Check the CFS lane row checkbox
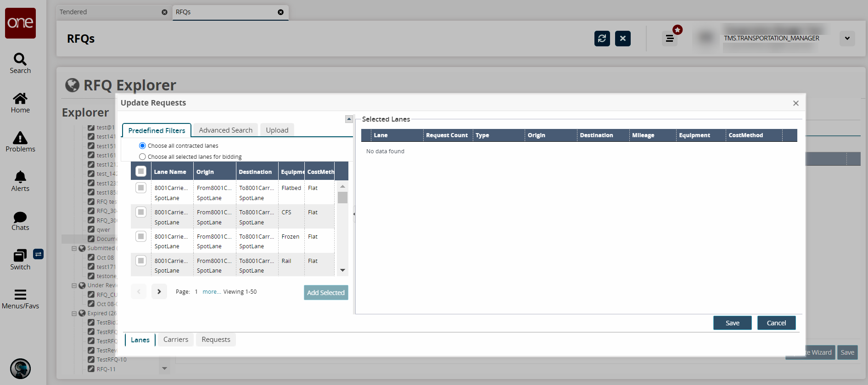Image resolution: width=868 pixels, height=385 pixels. (141, 212)
